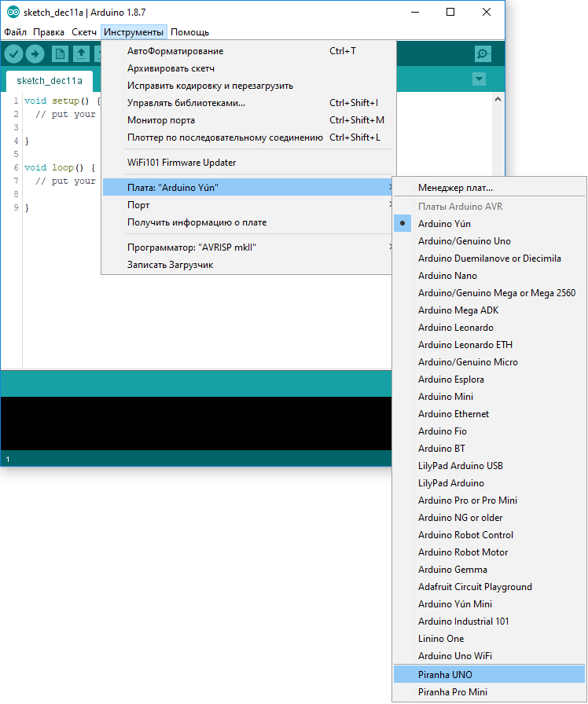Choose Arduino Uno WiFi board
This screenshot has height=704, width=588.
[x=489, y=656]
